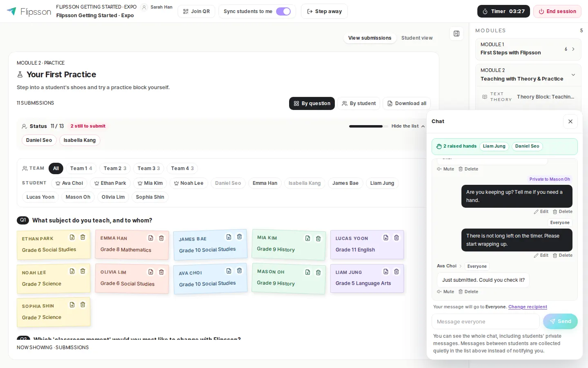
Task: Filter submissions to Team 4
Action: pos(182,168)
